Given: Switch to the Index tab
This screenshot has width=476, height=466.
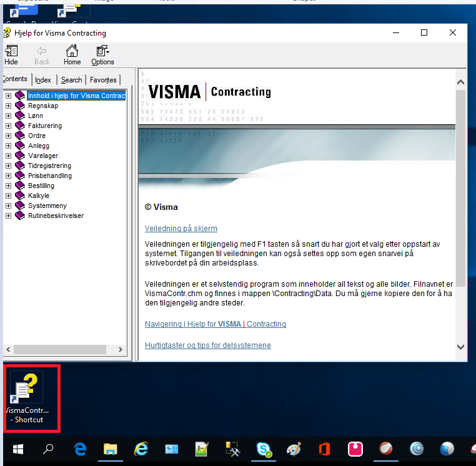Looking at the screenshot, I should [43, 80].
